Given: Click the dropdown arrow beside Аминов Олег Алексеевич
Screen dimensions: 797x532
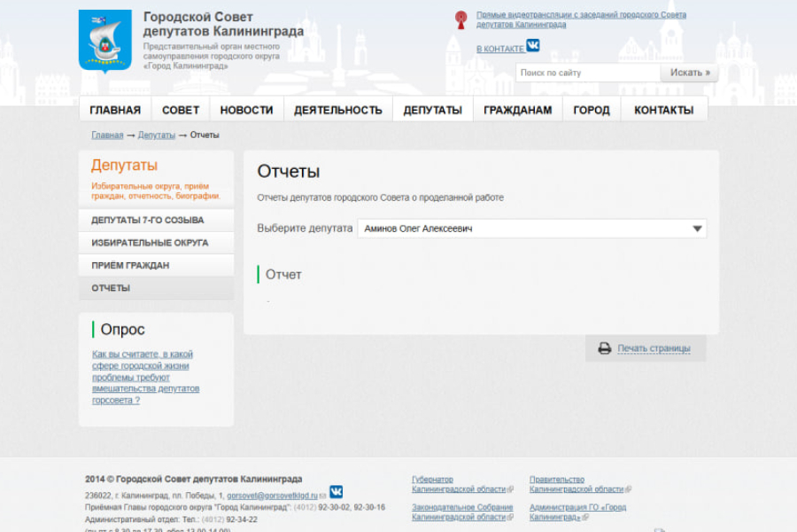Looking at the screenshot, I should (696, 228).
